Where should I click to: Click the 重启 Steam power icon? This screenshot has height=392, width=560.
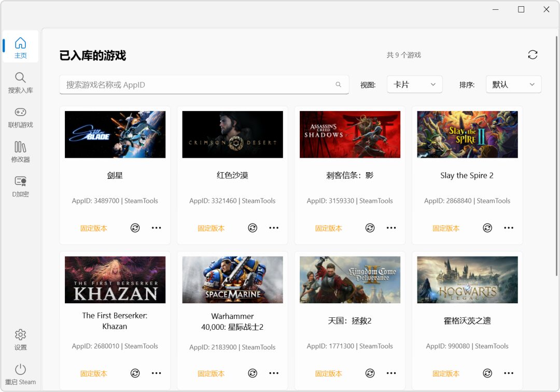coord(20,370)
